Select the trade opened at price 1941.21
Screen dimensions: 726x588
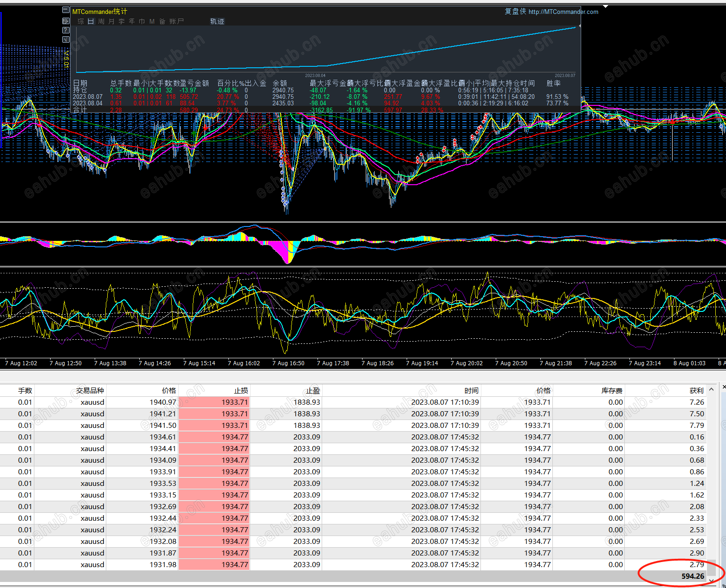click(353, 414)
